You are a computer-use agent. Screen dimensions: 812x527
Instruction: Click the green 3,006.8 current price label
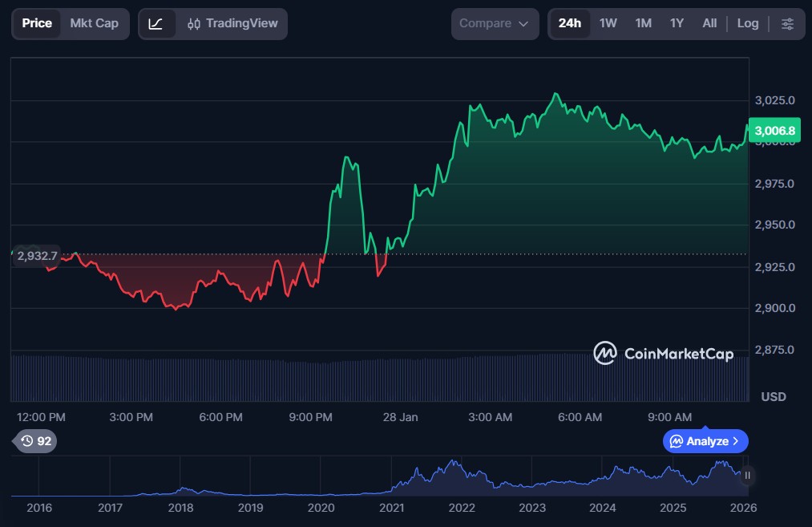pos(774,131)
